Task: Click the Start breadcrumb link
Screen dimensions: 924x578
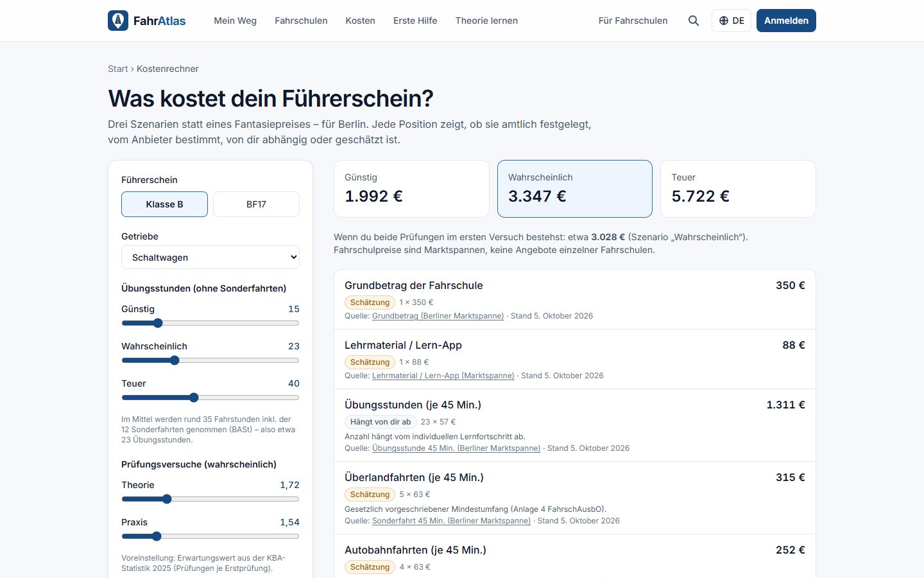Action: 118,69
